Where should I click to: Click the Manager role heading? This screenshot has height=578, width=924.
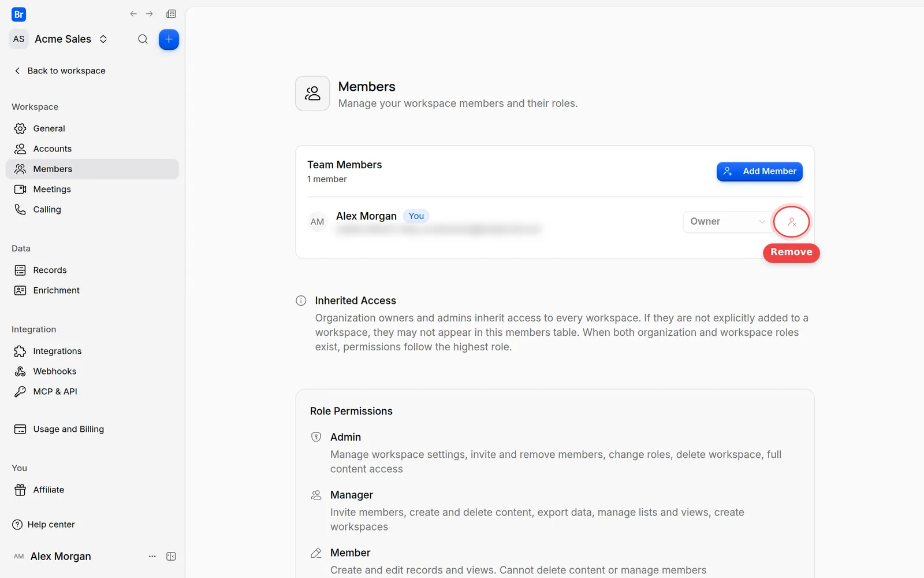(352, 495)
